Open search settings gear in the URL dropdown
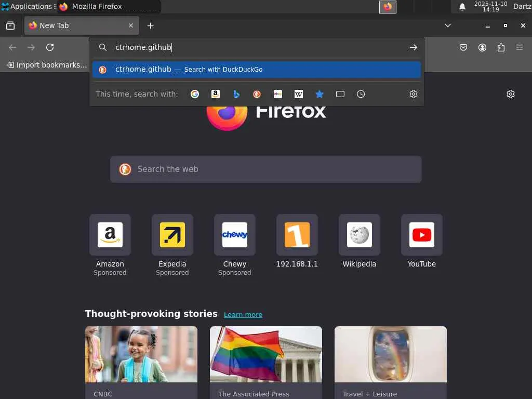Viewport: 532px width, 399px height. [x=413, y=94]
